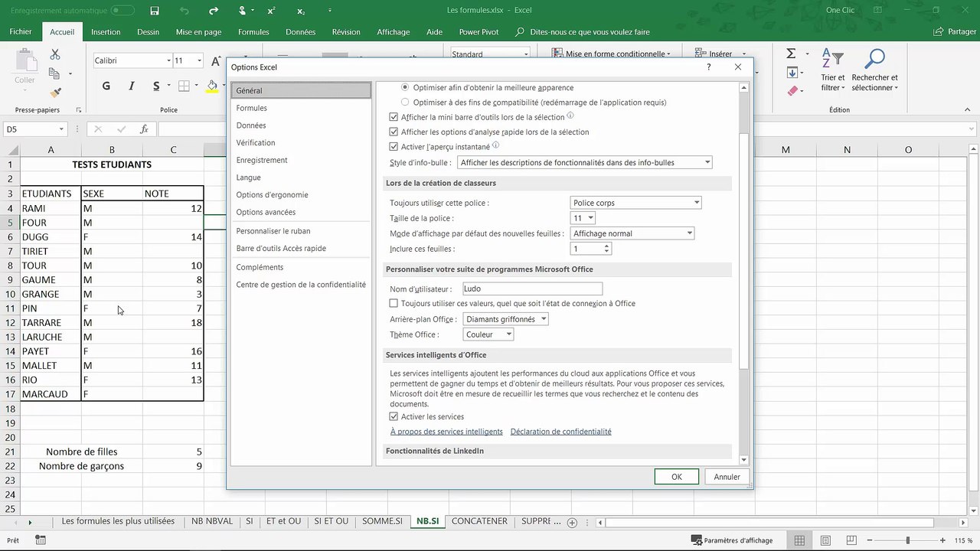Switch to Page Layout view icon
Screen dimensions: 980x551
click(x=825, y=540)
